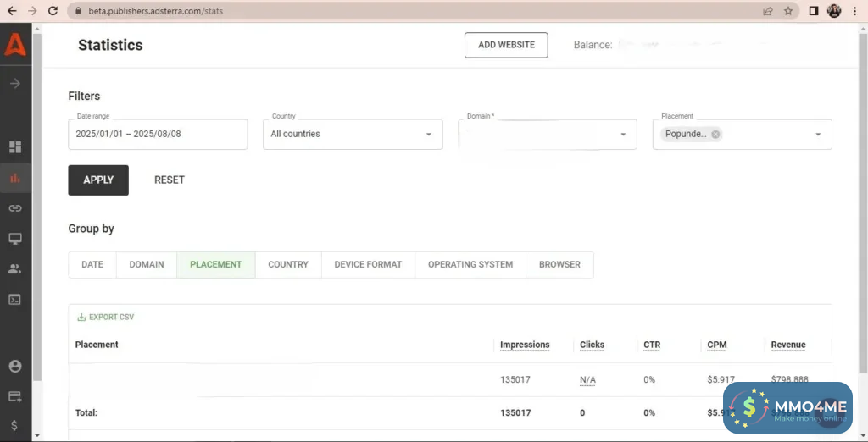Viewport: 868px width, 442px height.
Task: Toggle the browser side panel icon
Action: (x=813, y=10)
